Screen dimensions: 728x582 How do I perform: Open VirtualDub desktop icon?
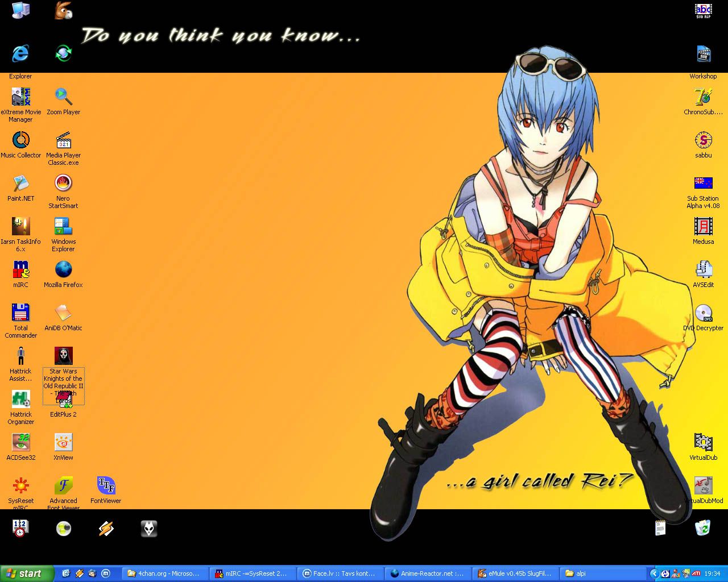click(704, 442)
